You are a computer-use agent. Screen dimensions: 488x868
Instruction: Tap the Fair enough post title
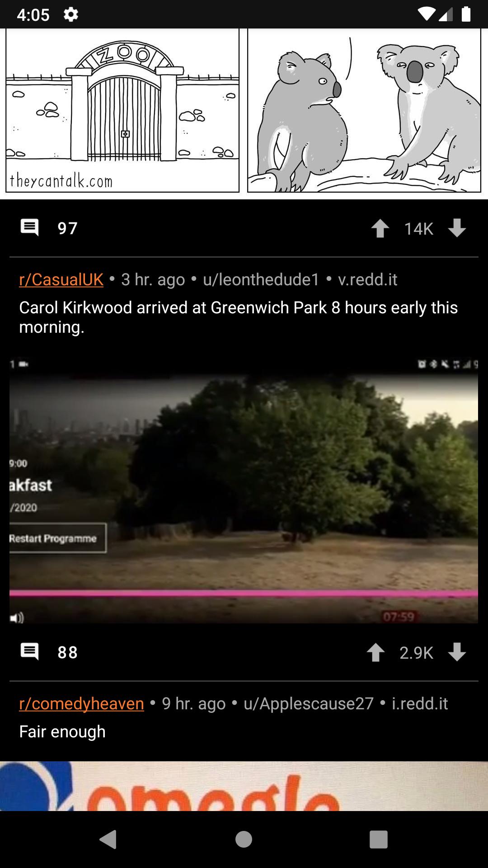62,731
